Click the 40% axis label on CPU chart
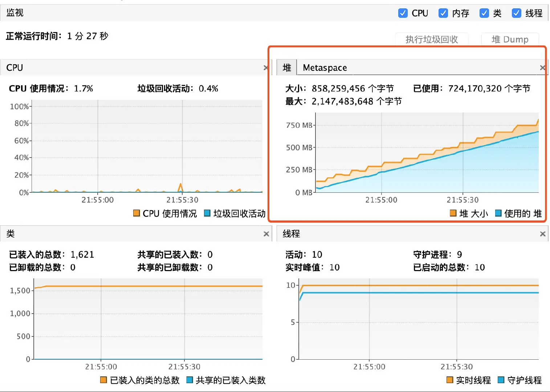 (21, 158)
